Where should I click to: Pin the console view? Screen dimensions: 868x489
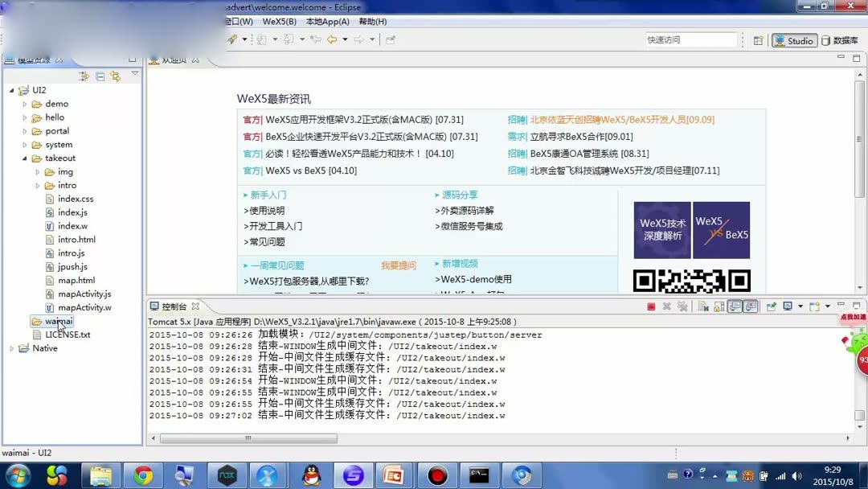[771, 306]
